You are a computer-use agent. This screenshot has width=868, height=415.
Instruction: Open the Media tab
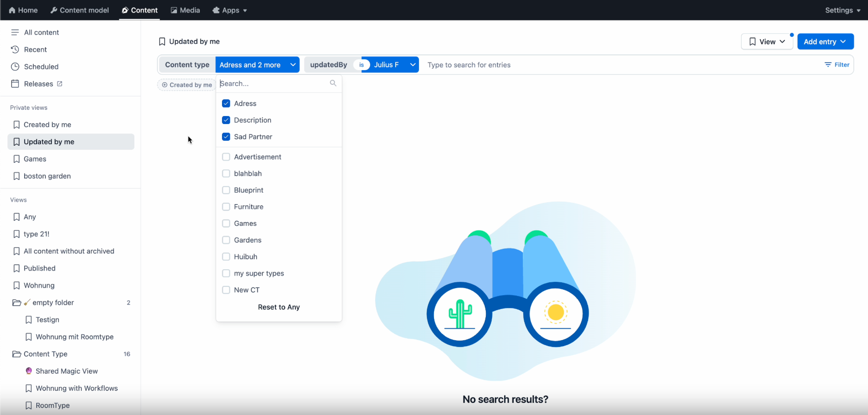click(185, 10)
